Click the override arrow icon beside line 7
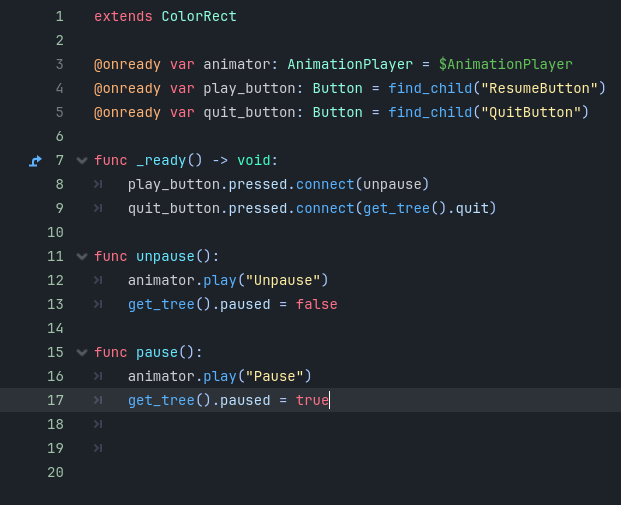Image resolution: width=621 pixels, height=505 pixels. click(35, 161)
